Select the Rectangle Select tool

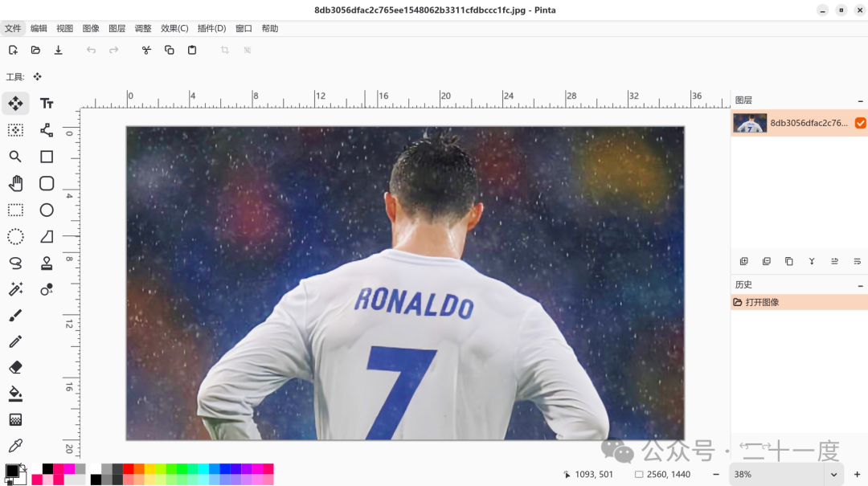[15, 210]
